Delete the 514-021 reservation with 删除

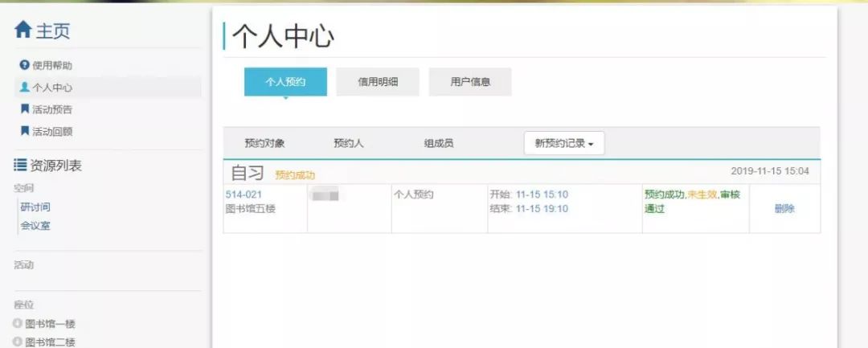(784, 209)
